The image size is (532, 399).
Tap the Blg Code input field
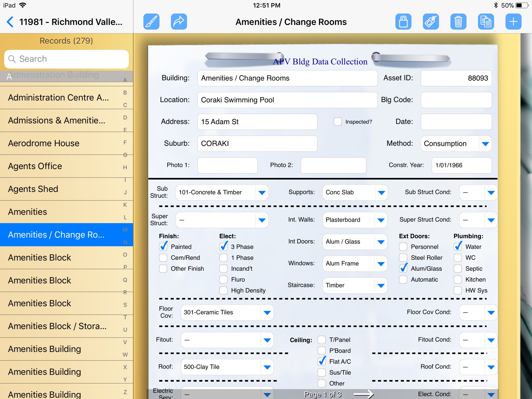(456, 100)
